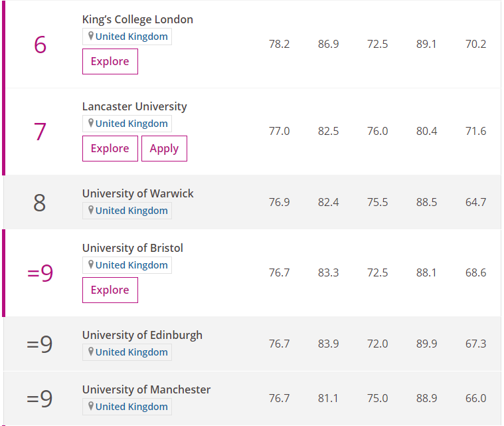504x426 pixels.
Task: Click the location pin icon for King's College London
Action: [91, 36]
